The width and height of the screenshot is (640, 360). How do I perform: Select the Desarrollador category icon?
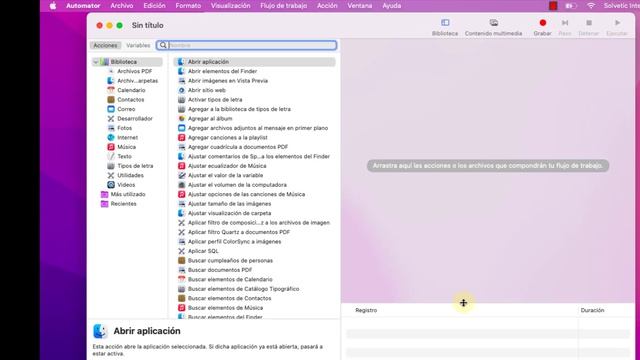[x=111, y=118]
